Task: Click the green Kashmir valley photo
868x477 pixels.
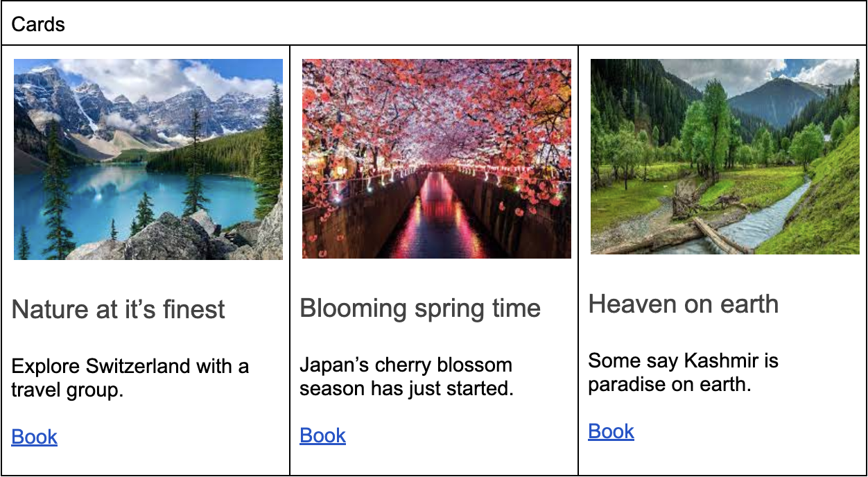Action: pyautogui.click(x=724, y=156)
